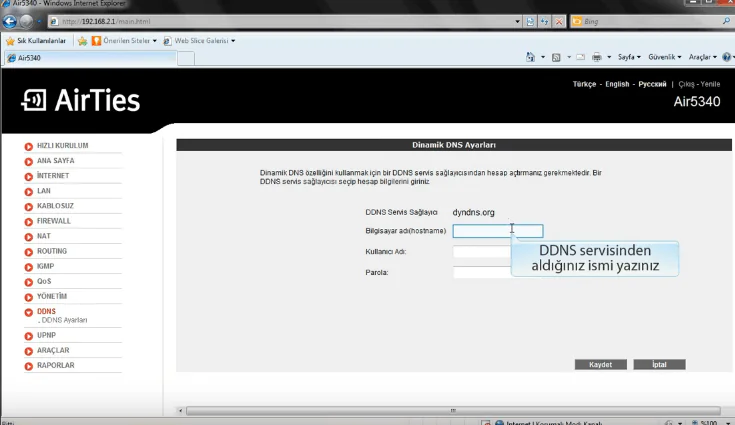735x425 pixels.
Task: Open the Sayfa menu dropdown
Action: pos(629,57)
